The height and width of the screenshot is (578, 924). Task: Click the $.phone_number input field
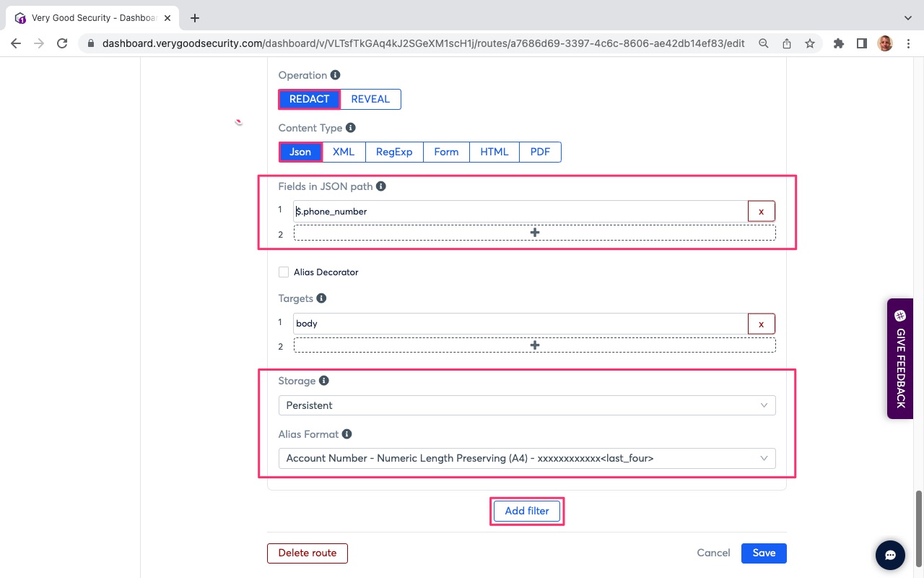click(x=520, y=211)
